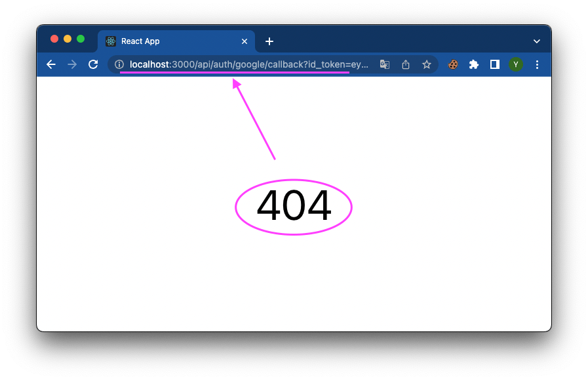Reload the current page
This screenshot has width=588, height=380.
[x=93, y=64]
